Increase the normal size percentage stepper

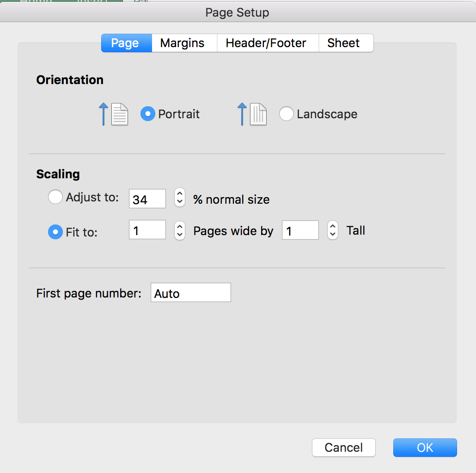(179, 194)
